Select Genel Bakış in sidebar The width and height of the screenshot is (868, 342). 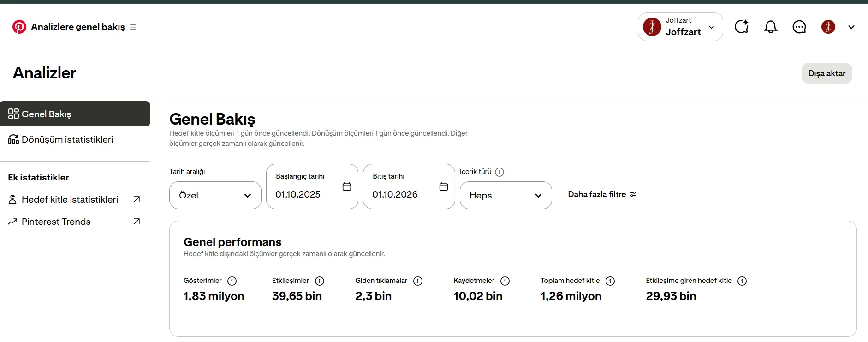[75, 114]
